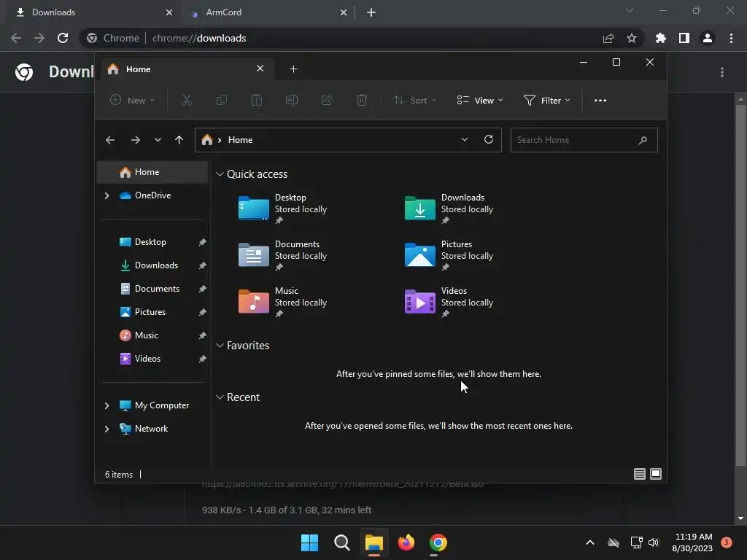
Task: Show hidden system tray icons
Action: (x=589, y=542)
